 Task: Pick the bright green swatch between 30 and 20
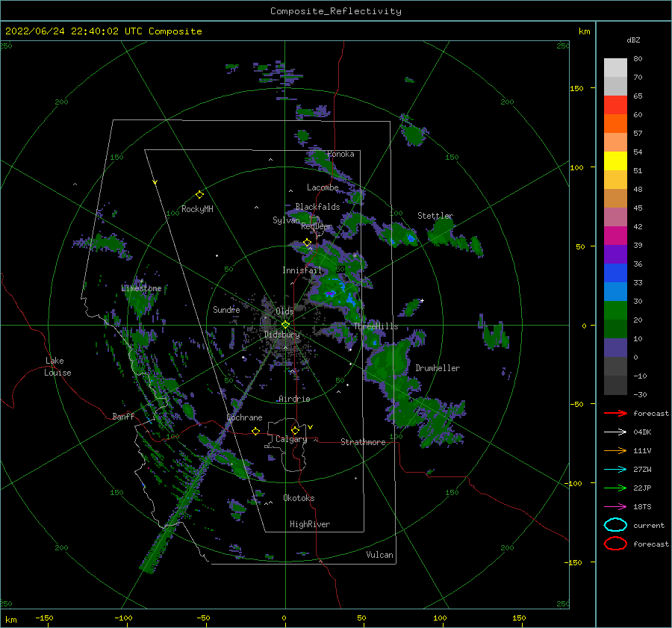coord(615,311)
